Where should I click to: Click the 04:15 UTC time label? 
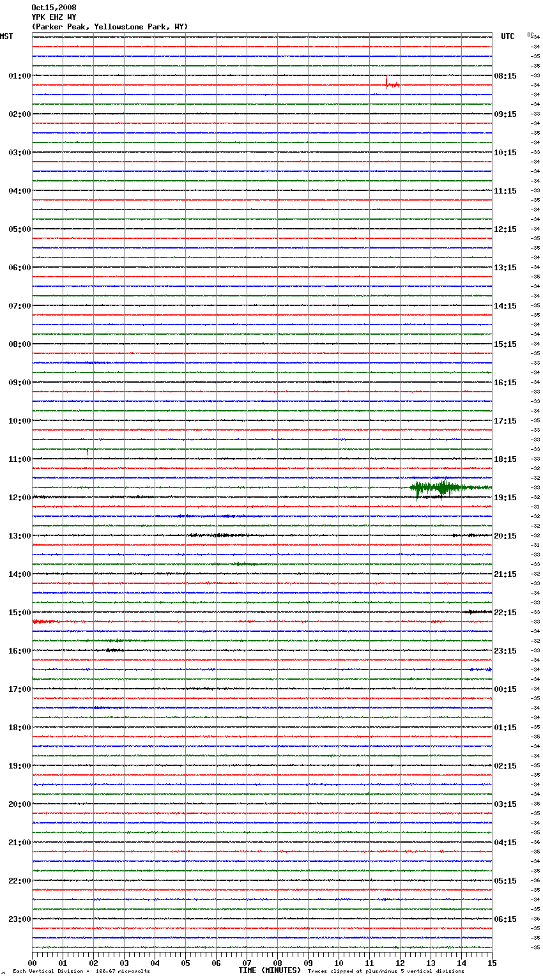click(x=505, y=843)
